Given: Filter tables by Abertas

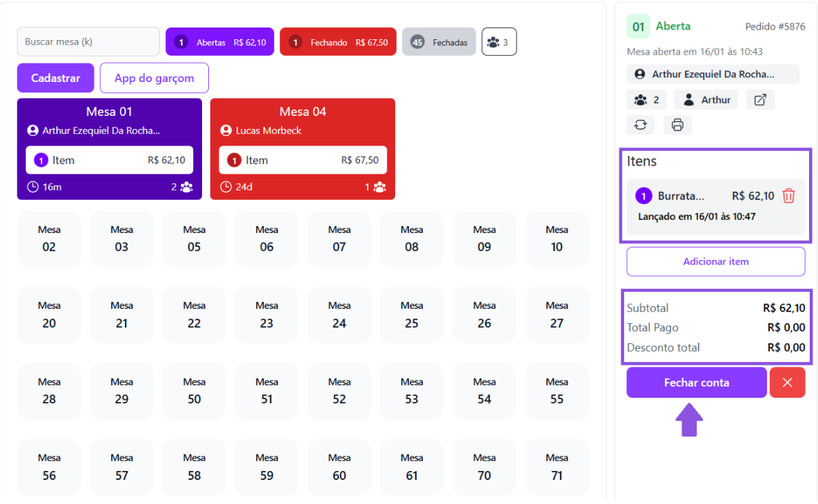Looking at the screenshot, I should 220,42.
